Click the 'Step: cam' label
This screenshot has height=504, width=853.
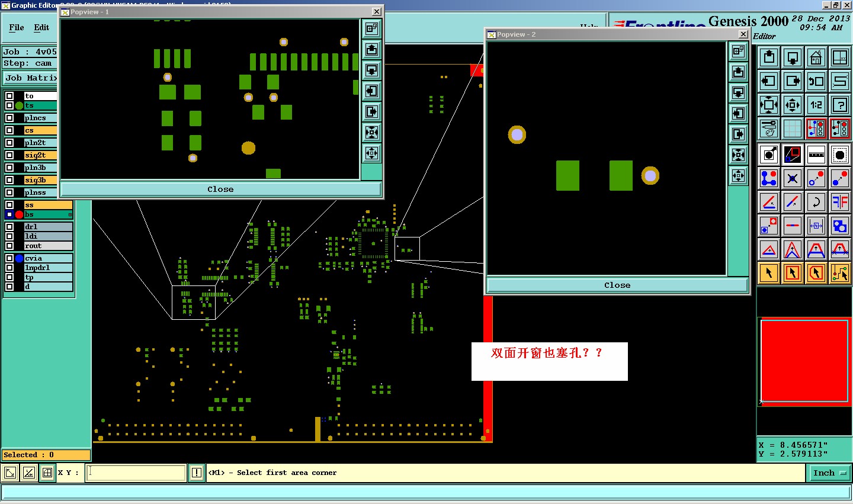(x=28, y=63)
